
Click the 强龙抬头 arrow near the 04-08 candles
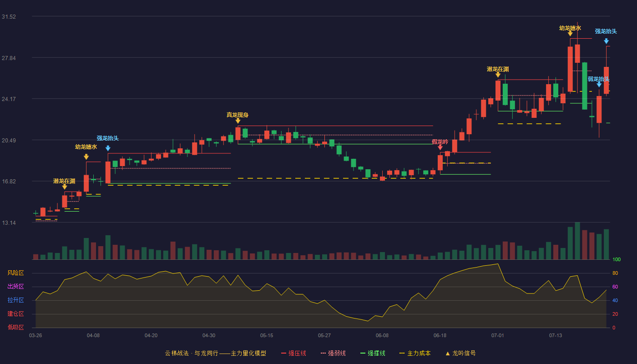108,148
